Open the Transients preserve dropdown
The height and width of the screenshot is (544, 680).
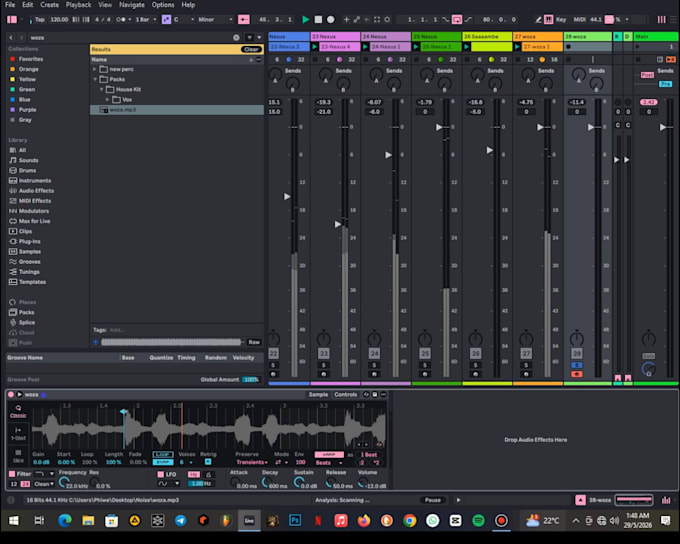(x=252, y=462)
